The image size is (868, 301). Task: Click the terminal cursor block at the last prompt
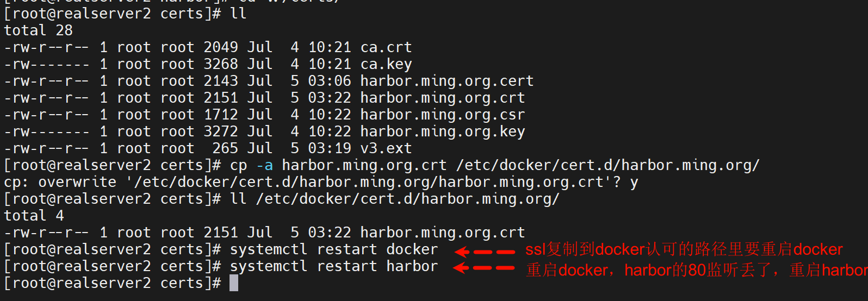[x=234, y=283]
